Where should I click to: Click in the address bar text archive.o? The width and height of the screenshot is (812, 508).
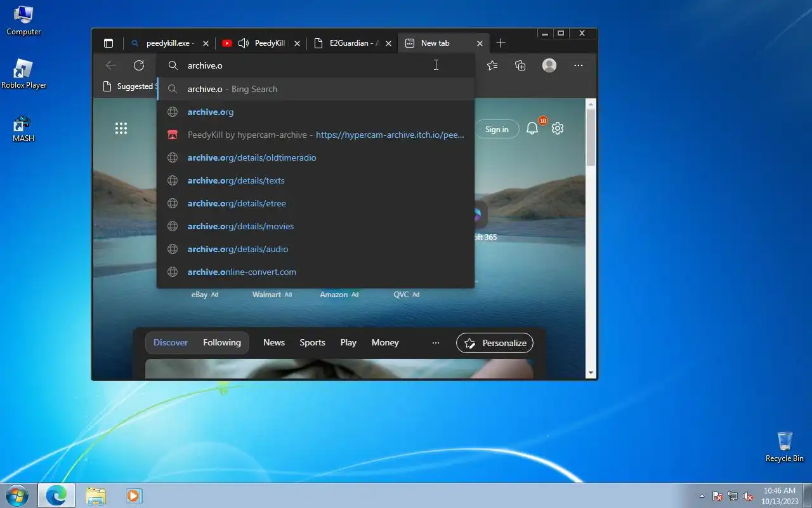coord(205,65)
